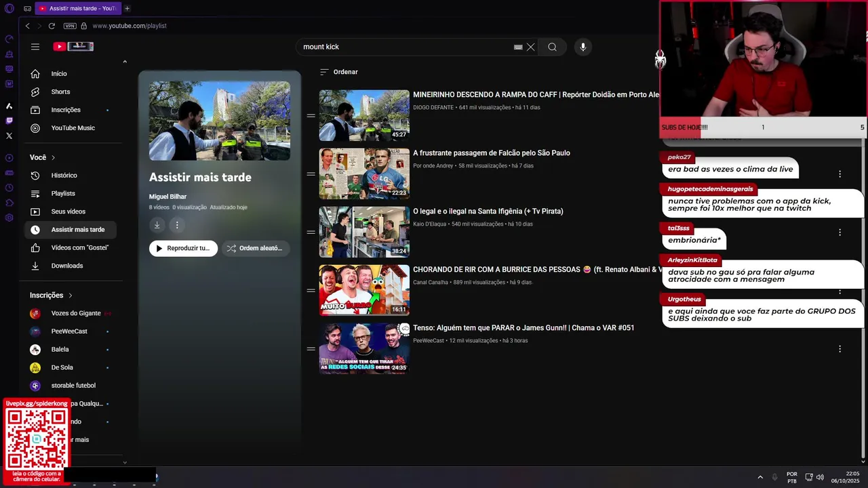The height and width of the screenshot is (488, 868).
Task: Go back with the browser arrow
Action: pyautogui.click(x=27, y=26)
